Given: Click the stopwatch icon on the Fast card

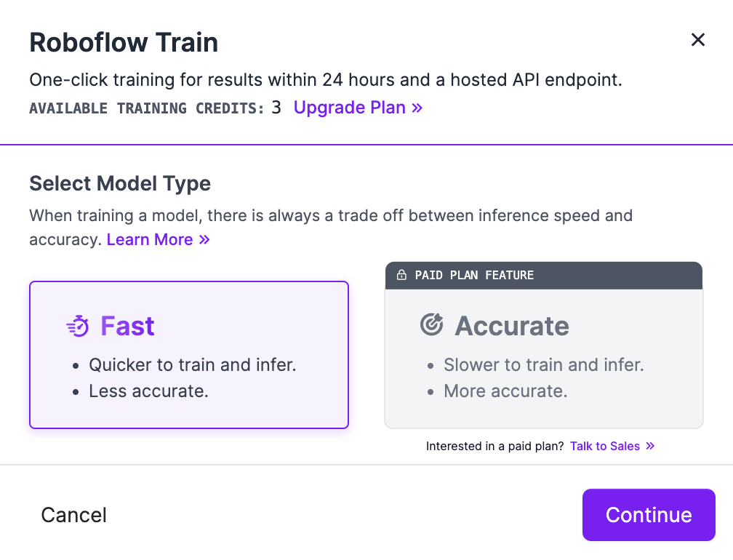Looking at the screenshot, I should pos(76,325).
